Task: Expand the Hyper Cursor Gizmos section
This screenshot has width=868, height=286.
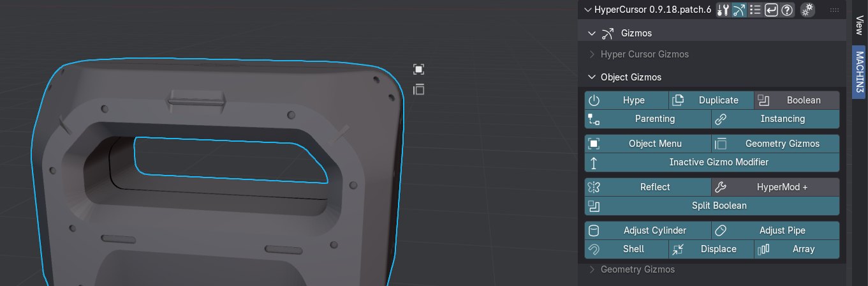Action: (x=644, y=54)
